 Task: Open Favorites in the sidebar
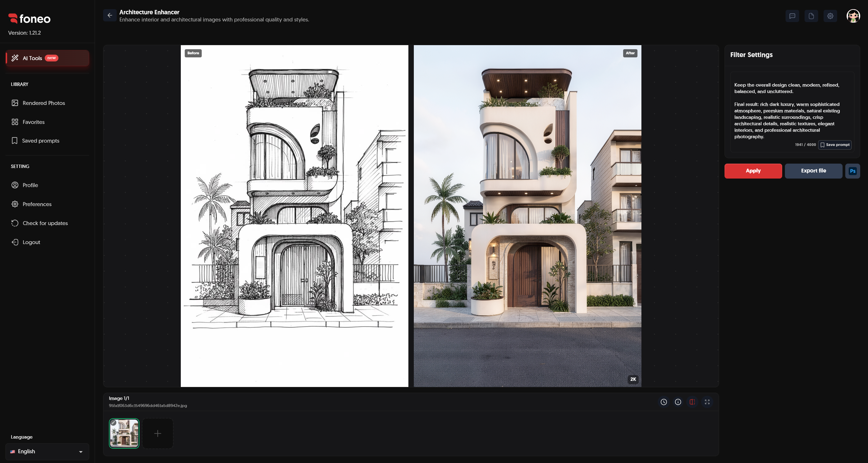tap(47, 122)
